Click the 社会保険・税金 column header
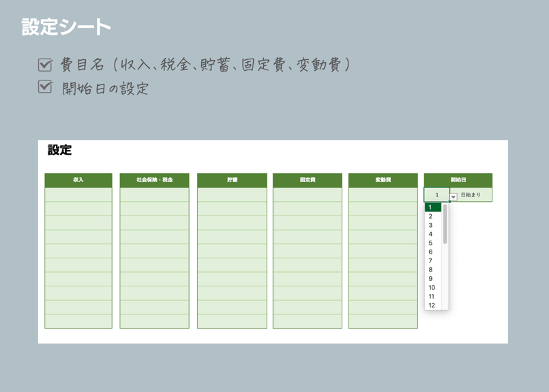Viewport: 549px width, 392px height. pyautogui.click(x=154, y=180)
